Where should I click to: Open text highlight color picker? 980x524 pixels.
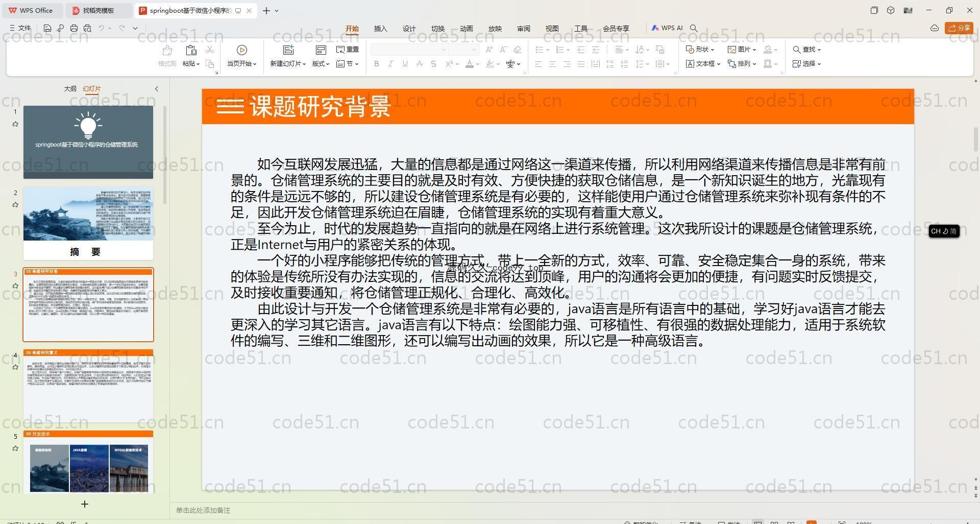click(x=490, y=64)
